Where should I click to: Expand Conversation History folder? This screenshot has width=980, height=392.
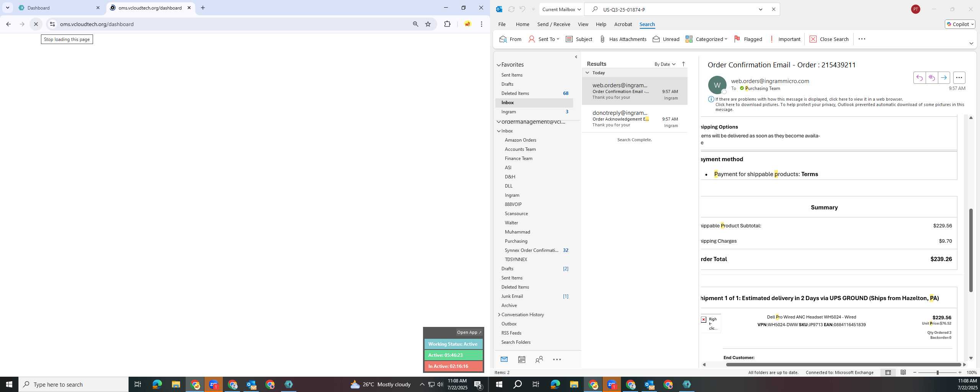pyautogui.click(x=499, y=315)
